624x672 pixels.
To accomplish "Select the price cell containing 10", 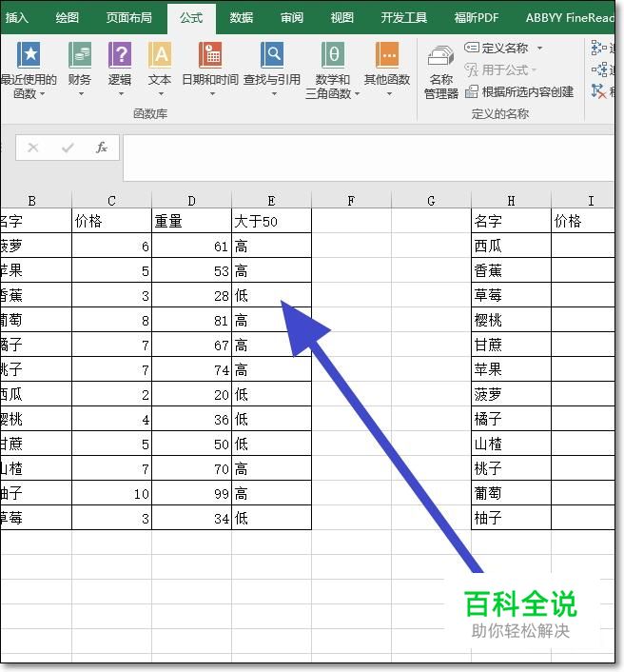I will pyautogui.click(x=112, y=493).
